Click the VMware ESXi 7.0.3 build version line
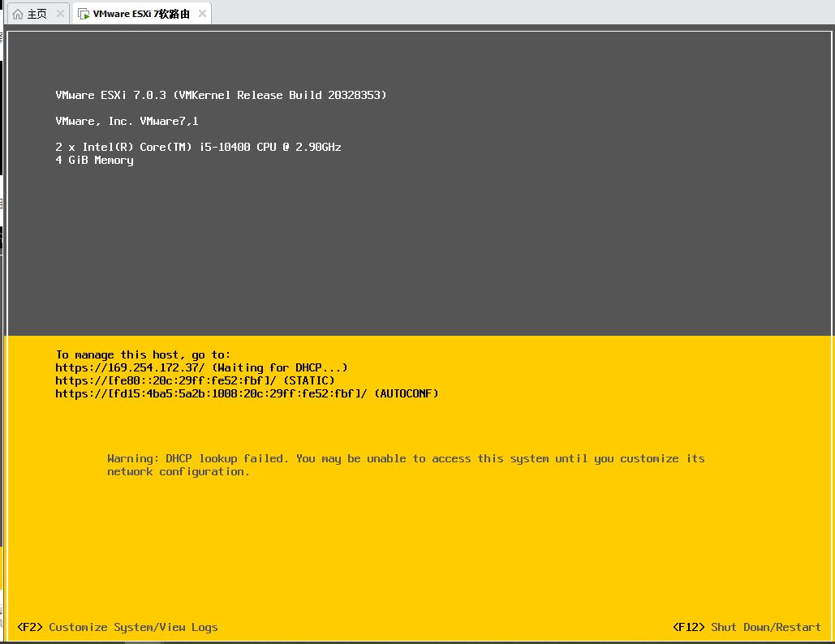Screen dimensions: 835x644 [x=221, y=95]
